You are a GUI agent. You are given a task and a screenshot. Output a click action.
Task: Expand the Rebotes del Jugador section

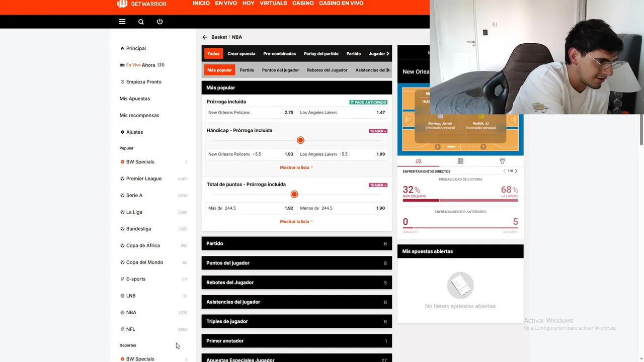point(296,283)
